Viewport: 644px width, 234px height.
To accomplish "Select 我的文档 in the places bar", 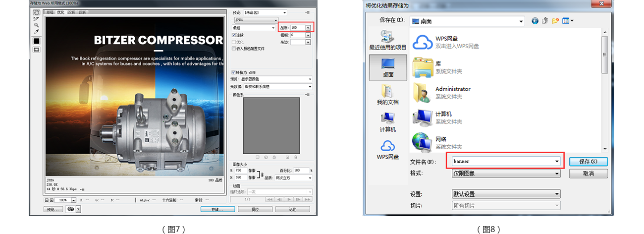I will (x=388, y=95).
